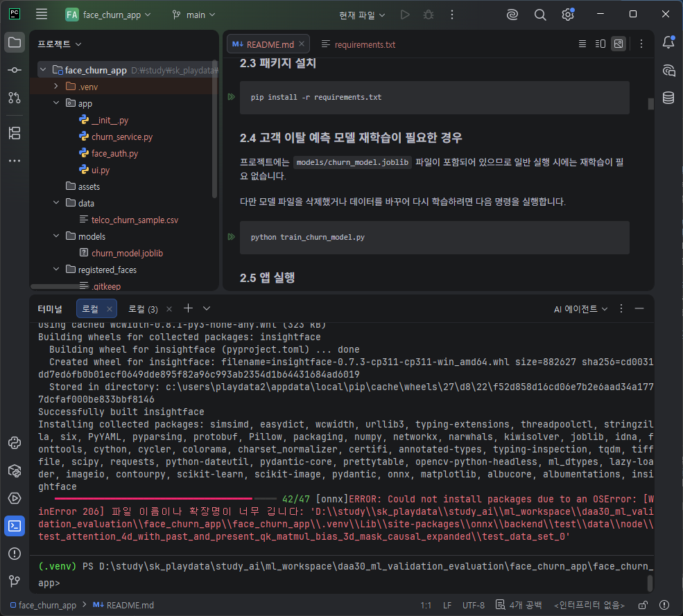Screen dimensions: 683x616
Task: Collapse the data folder
Action: click(55, 203)
